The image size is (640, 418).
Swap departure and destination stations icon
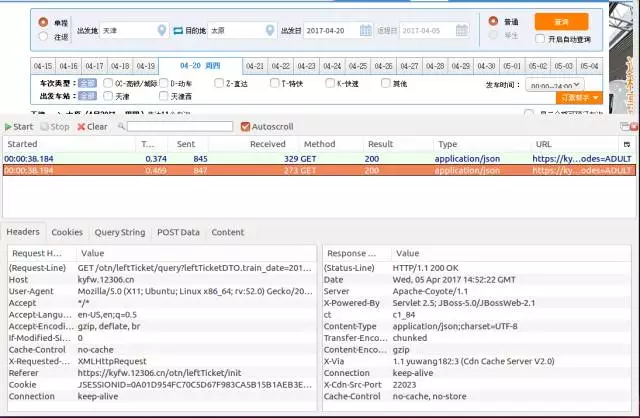click(x=178, y=31)
